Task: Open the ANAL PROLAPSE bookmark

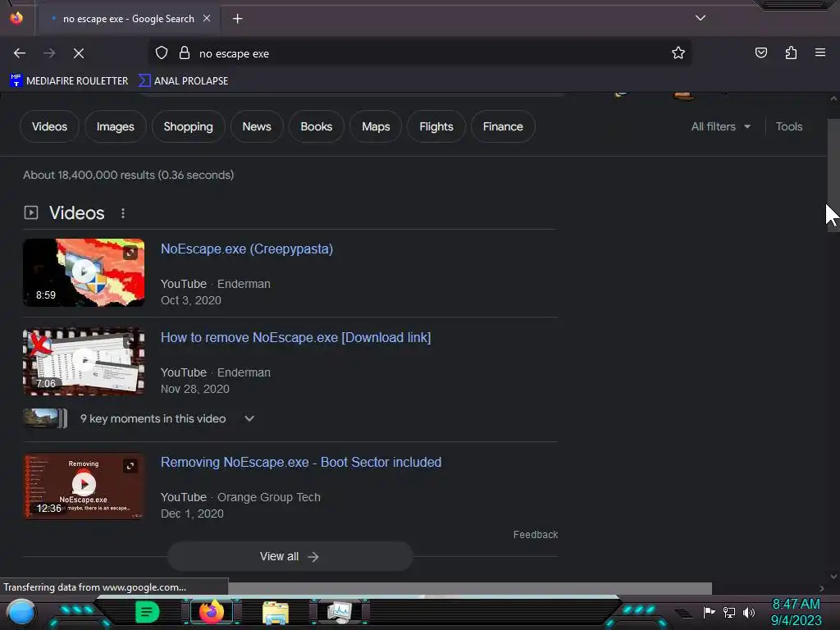Action: tap(184, 81)
